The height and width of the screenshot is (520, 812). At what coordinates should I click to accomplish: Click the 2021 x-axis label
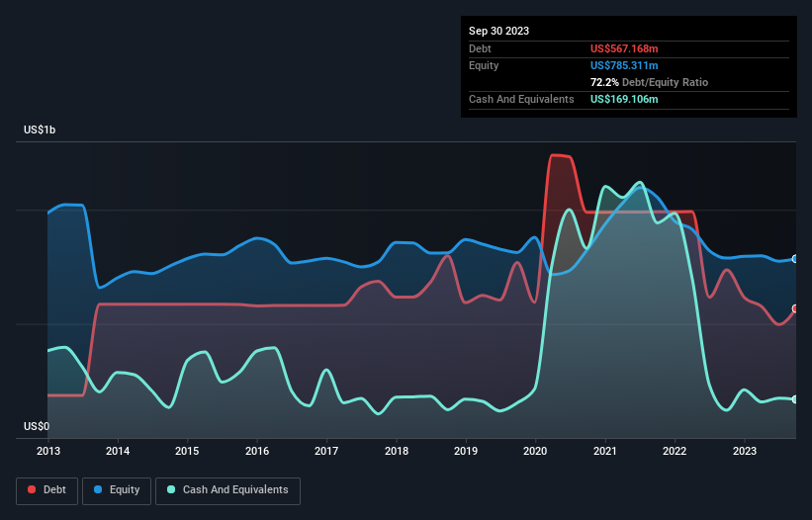click(605, 451)
